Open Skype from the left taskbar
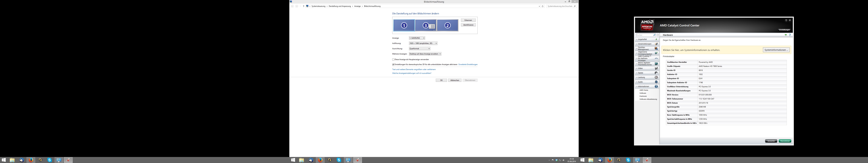Image resolution: width=868 pixels, height=163 pixels. 50,160
